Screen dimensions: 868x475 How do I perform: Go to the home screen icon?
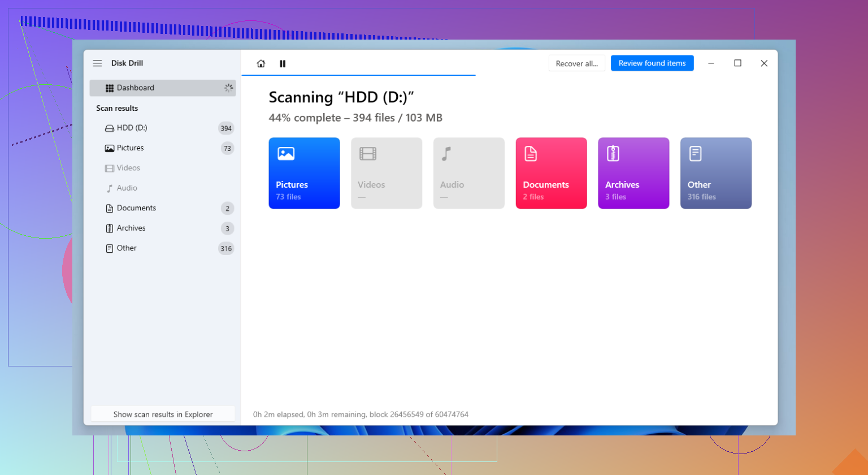[261, 64]
